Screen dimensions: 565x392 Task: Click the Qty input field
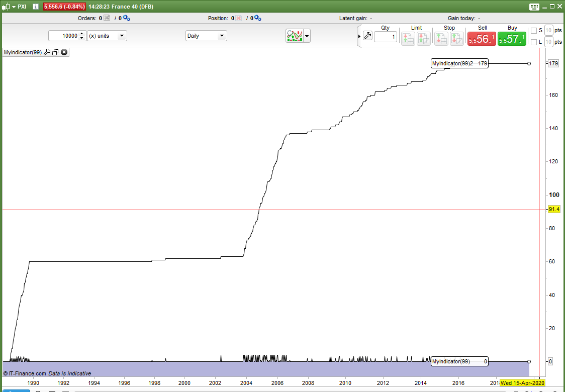(x=386, y=36)
